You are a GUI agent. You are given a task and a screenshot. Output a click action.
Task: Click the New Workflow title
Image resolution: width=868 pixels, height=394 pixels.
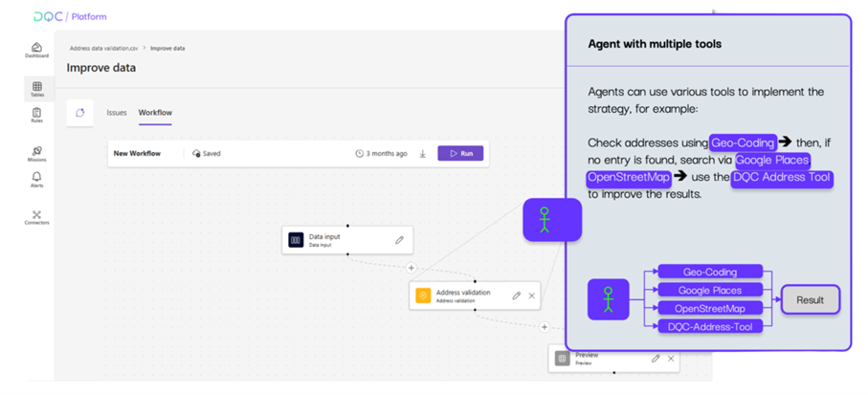tap(137, 154)
